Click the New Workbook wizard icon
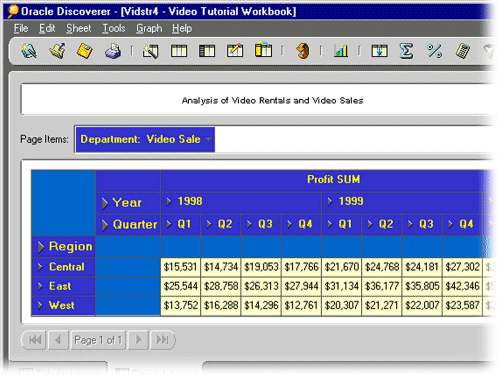498x375 pixels. coord(29,51)
